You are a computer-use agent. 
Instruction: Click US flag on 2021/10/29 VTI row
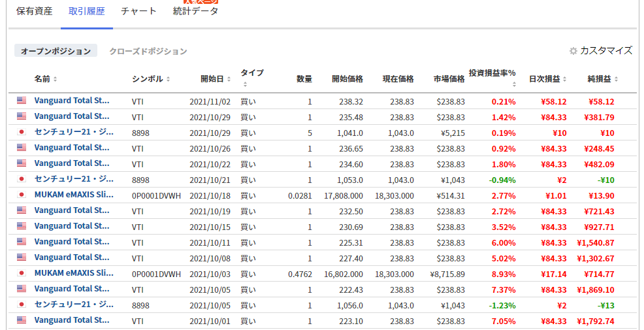[x=22, y=116]
